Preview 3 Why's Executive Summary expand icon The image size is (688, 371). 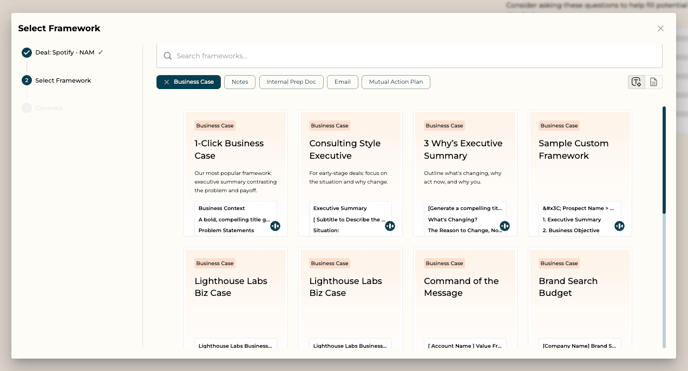[505, 226]
